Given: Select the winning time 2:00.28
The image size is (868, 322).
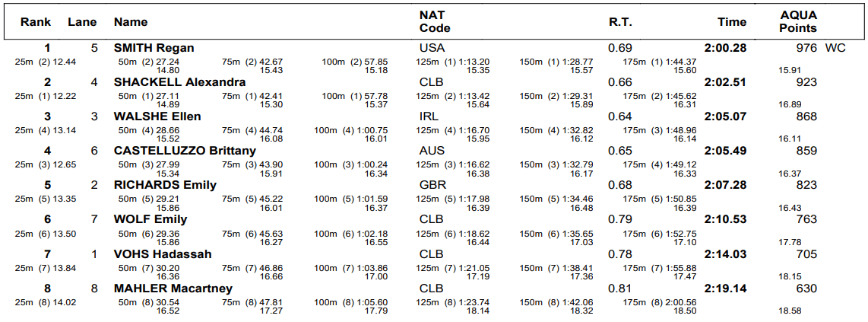Looking at the screenshot, I should 725,48.
